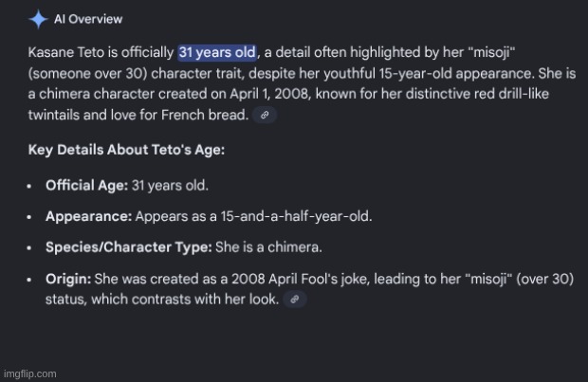
Task: Click the highlighted "31 years old" text
Action: point(217,52)
